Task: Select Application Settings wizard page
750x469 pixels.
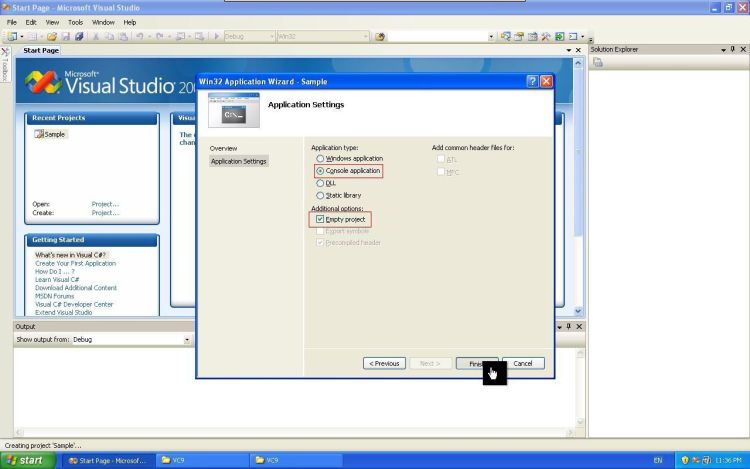Action: [x=239, y=161]
